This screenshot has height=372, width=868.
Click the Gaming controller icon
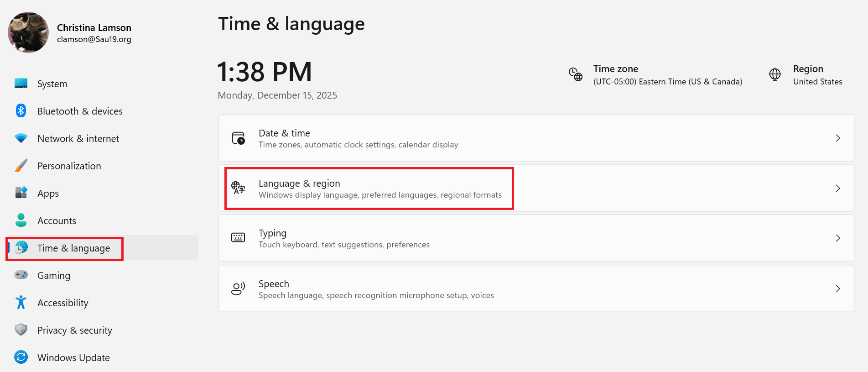21,275
